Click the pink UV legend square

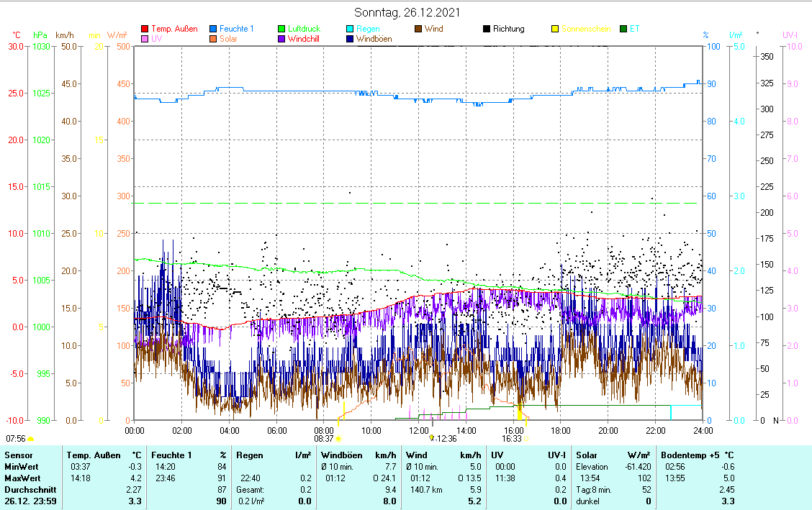tap(145, 39)
